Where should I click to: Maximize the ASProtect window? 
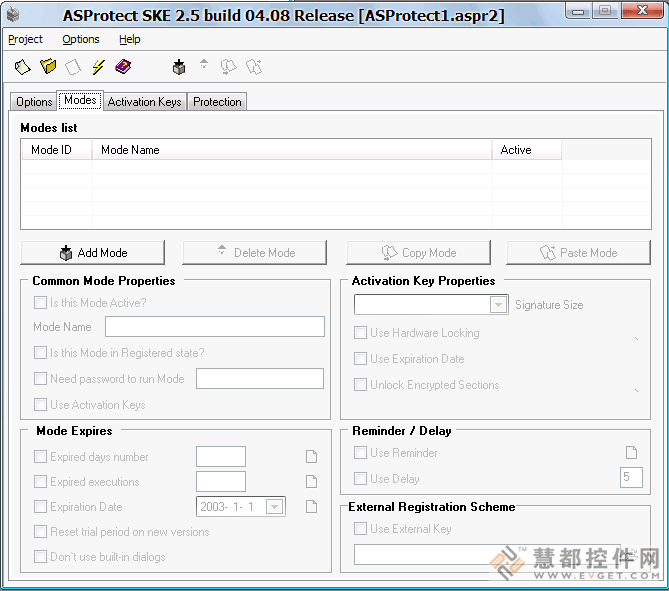605,11
